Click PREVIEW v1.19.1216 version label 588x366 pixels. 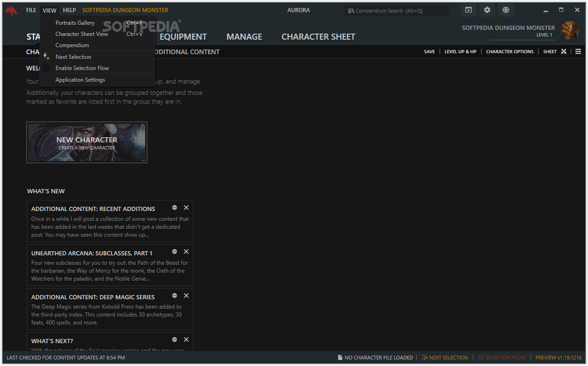point(559,358)
